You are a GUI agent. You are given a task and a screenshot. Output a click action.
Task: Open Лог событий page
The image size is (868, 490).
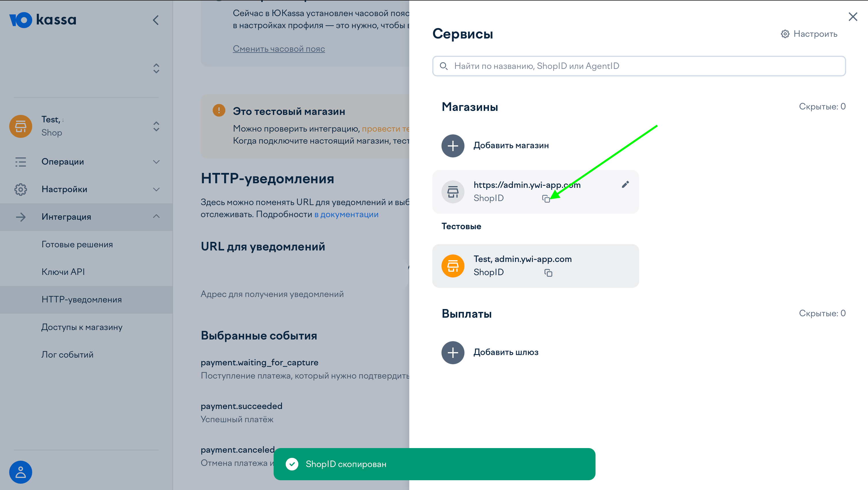coord(67,354)
